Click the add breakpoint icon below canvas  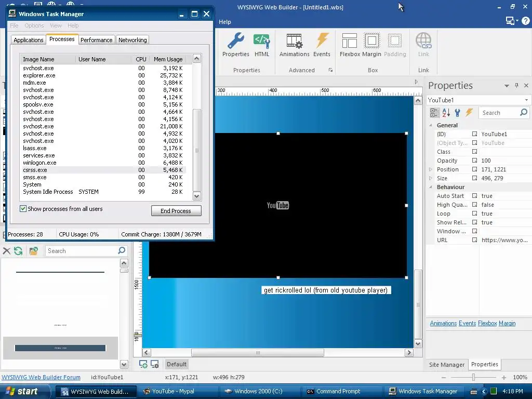143,364
